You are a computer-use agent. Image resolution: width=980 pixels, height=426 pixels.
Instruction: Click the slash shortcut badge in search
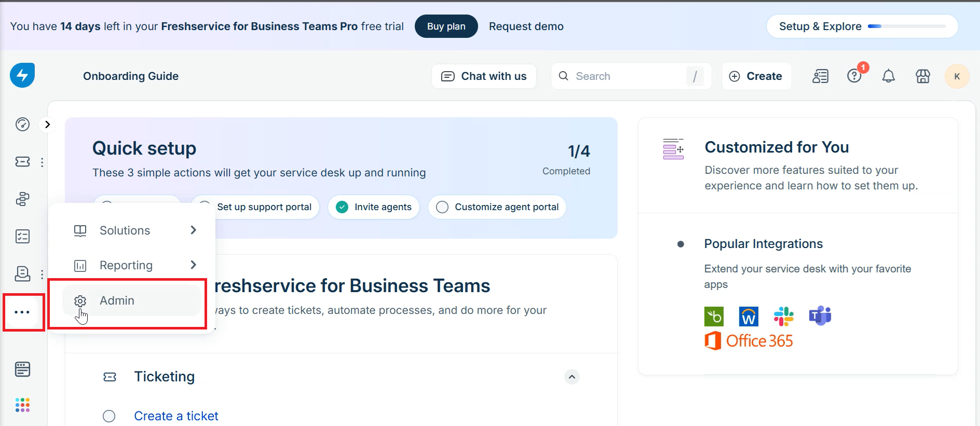(x=695, y=76)
